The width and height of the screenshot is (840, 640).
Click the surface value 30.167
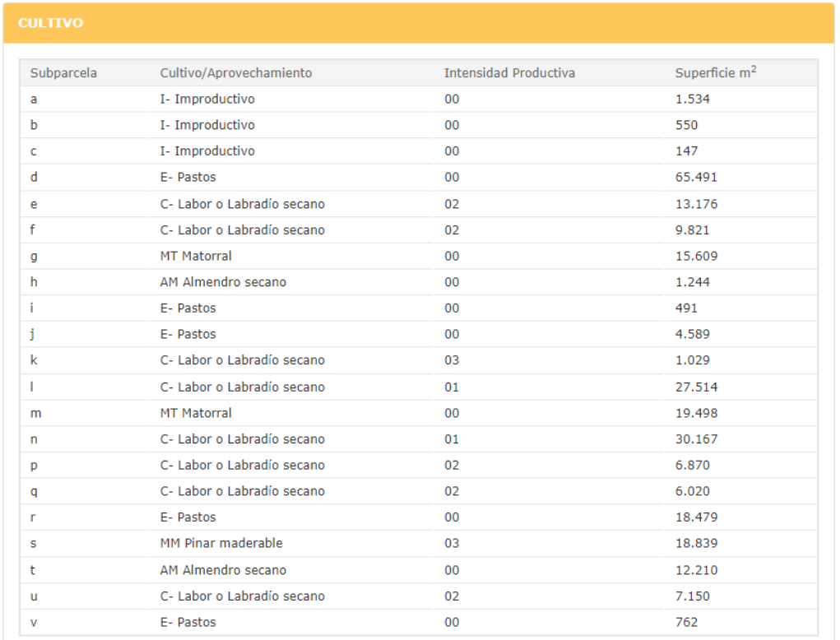coord(696,439)
